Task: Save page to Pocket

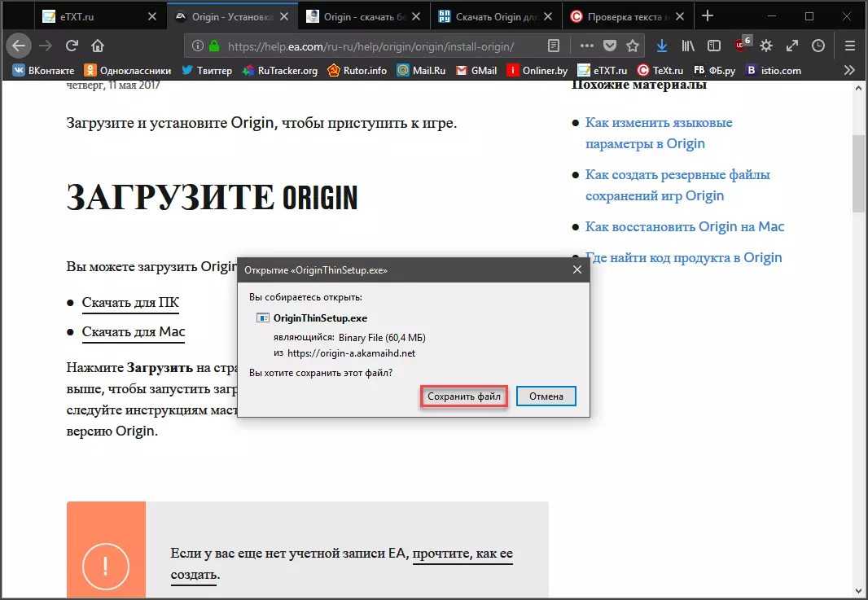Action: tap(610, 46)
